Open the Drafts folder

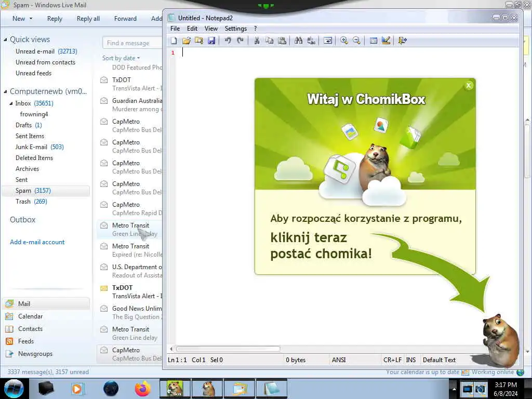(29, 125)
